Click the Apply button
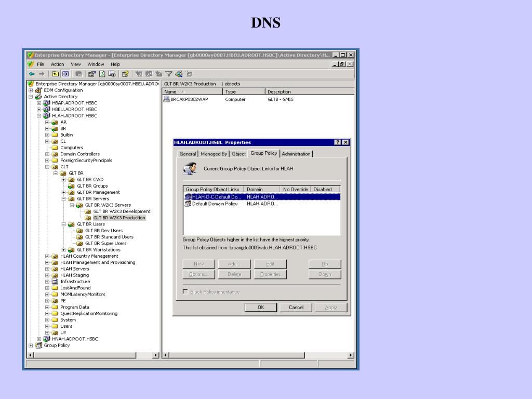Image resolution: width=532 pixels, height=399 pixels. coord(331,308)
